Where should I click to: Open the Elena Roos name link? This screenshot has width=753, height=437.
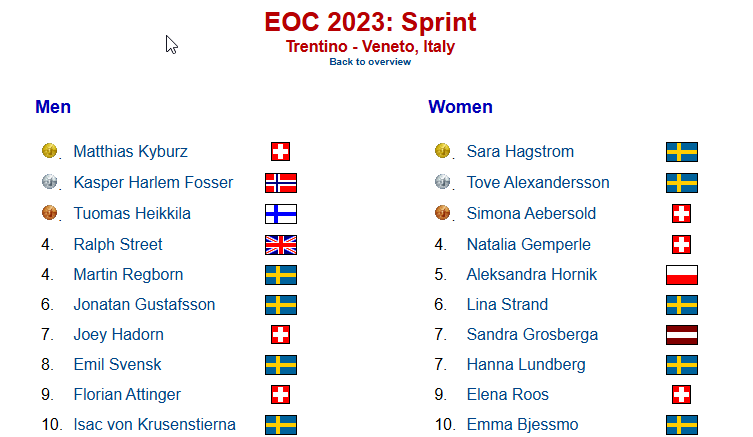[x=508, y=395]
